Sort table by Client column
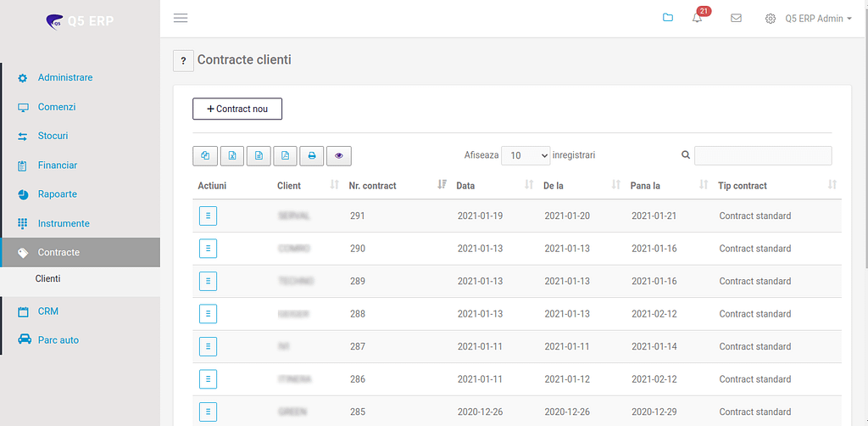Viewport: 868px width, 426px height. [x=308, y=186]
